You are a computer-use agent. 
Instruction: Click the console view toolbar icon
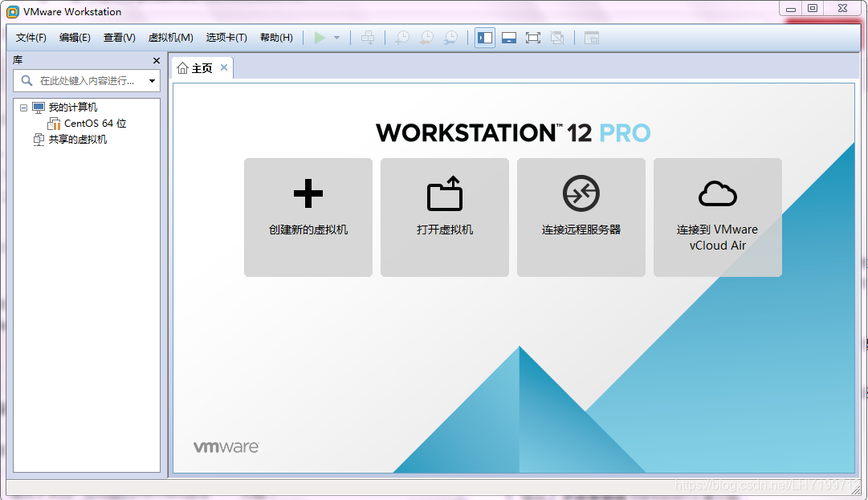(x=592, y=38)
